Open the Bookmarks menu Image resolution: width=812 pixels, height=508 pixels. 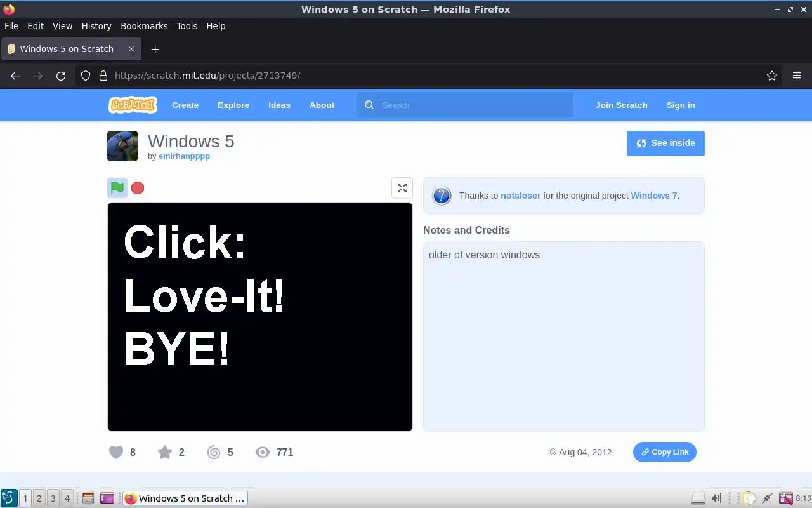click(x=144, y=26)
